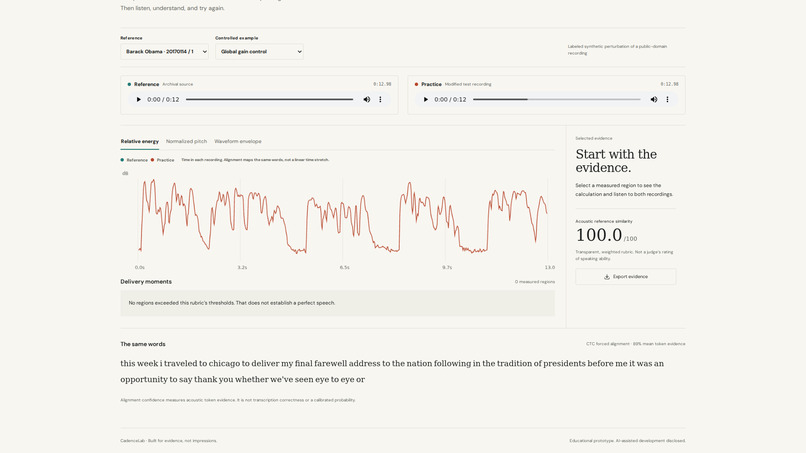
Task: Click Reference player 0:00 / 0:12 time
Action: tap(163, 100)
